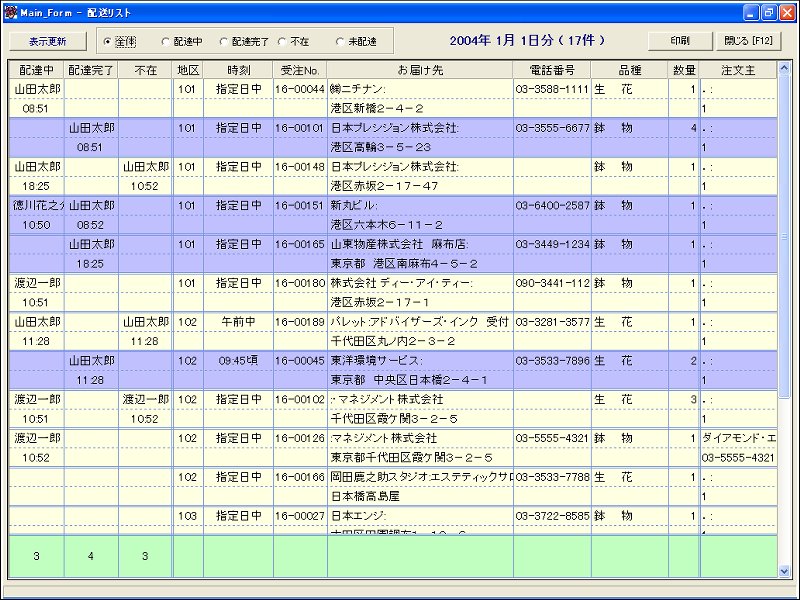This screenshot has width=800, height=600.
Task: Click the vertical scrollbar up arrow
Action: [784, 68]
